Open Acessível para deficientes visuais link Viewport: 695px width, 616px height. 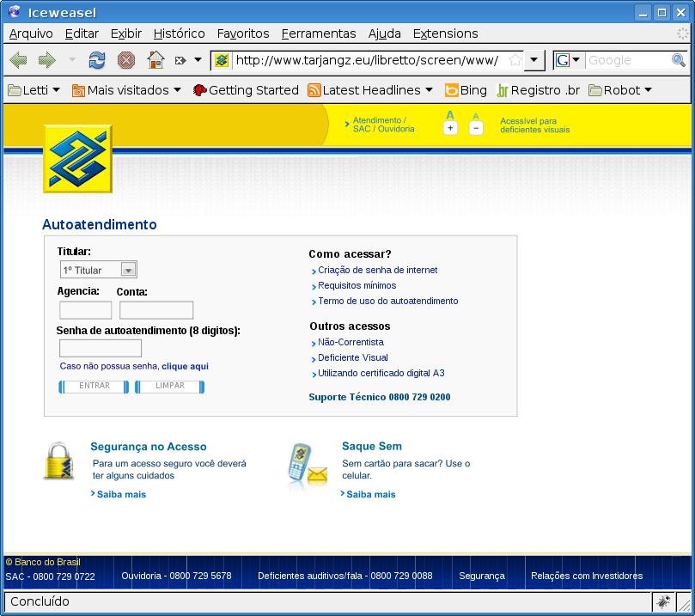(535, 125)
